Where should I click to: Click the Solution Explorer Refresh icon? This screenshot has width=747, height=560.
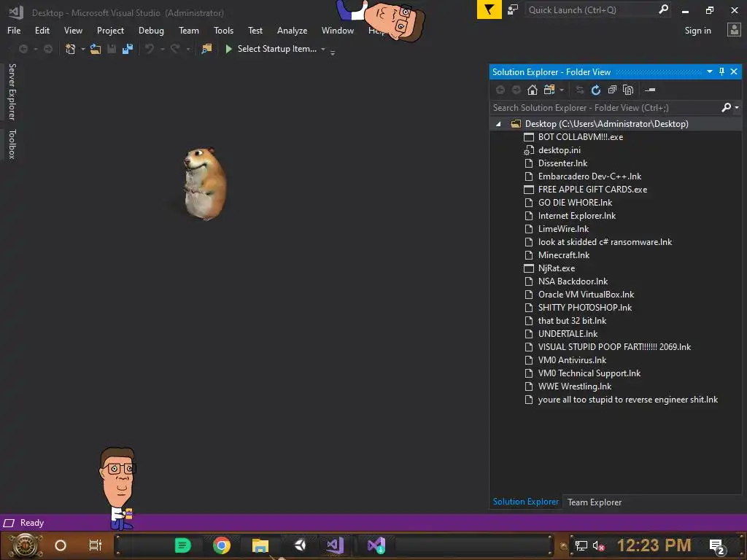596,90
